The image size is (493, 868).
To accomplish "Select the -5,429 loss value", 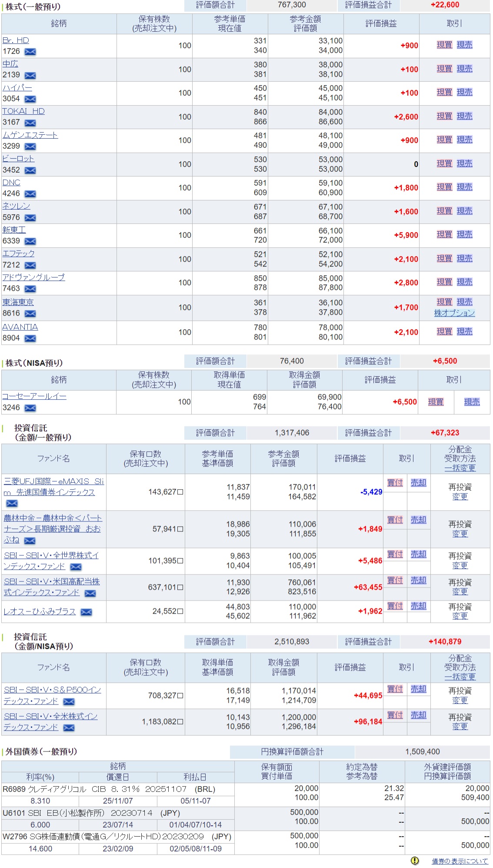I will pyautogui.click(x=371, y=492).
